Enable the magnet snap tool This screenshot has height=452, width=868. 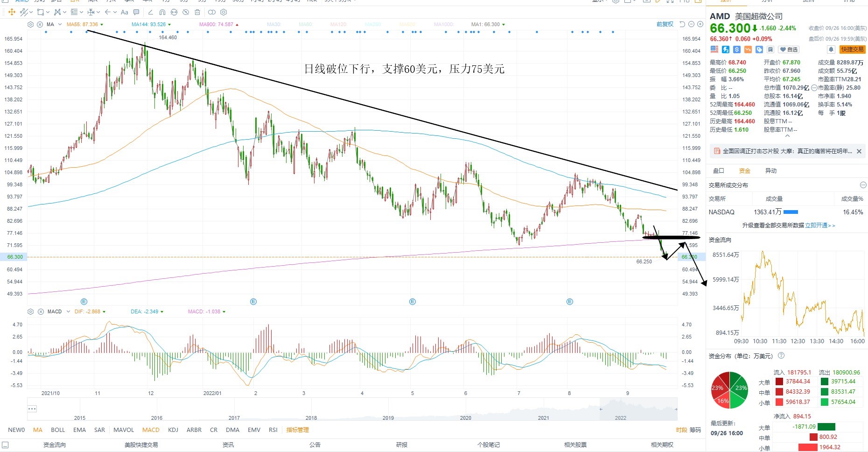coord(162,12)
